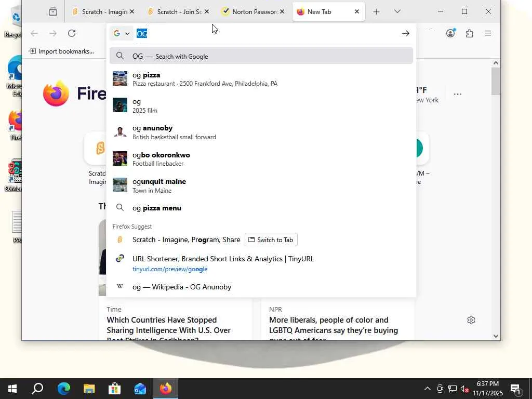Open the TinyURL URL Shortener suggestion

tap(261, 263)
